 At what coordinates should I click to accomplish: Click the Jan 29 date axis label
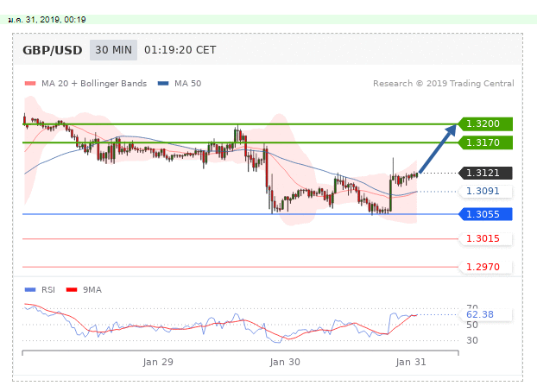pos(158,362)
